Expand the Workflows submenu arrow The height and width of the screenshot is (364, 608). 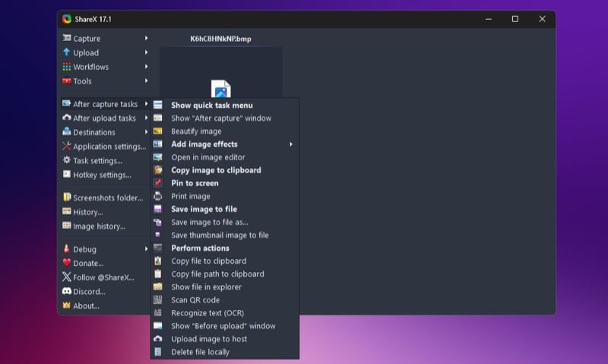pos(146,67)
